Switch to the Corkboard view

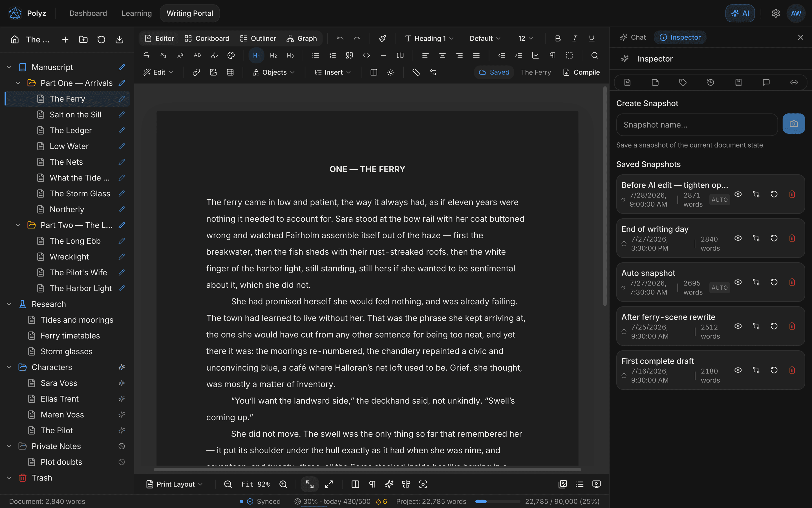pyautogui.click(x=207, y=38)
